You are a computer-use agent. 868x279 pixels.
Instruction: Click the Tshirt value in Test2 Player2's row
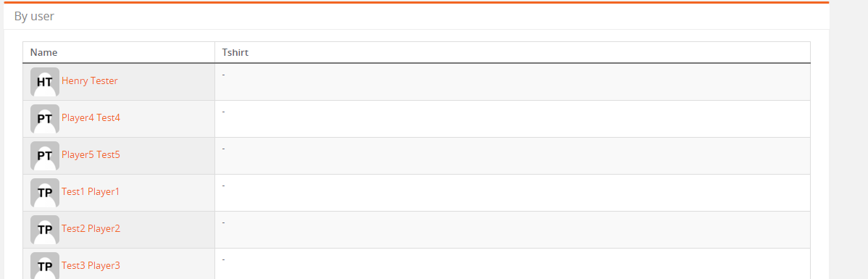coord(224,222)
